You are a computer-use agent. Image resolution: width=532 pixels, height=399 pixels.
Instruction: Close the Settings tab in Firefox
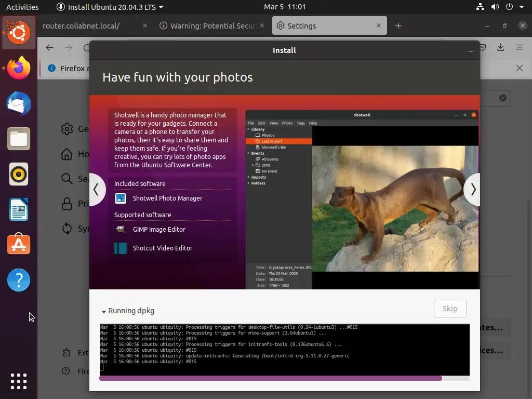point(379,26)
